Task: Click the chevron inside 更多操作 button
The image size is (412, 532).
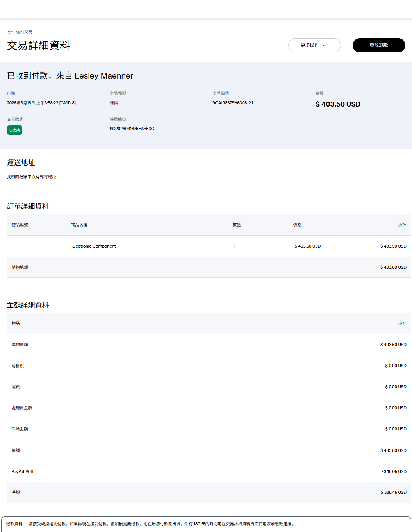Action: 325,45
